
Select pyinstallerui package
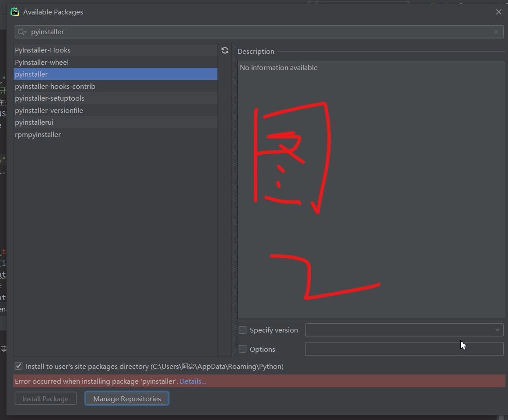coord(116,122)
